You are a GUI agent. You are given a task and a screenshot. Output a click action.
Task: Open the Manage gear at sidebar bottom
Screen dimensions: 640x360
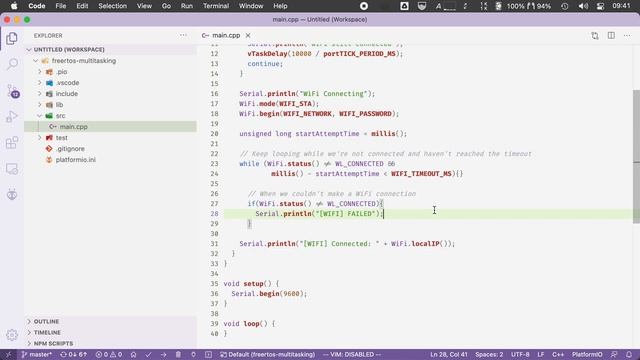(x=12, y=335)
